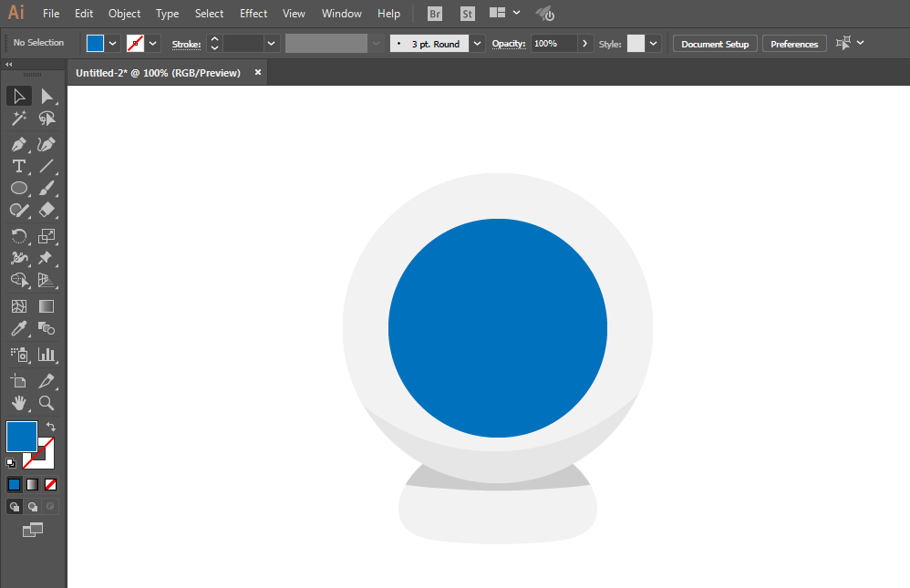Screen dimensions: 910x588
Task: Select the Direct Selection tool
Action: pos(47,97)
